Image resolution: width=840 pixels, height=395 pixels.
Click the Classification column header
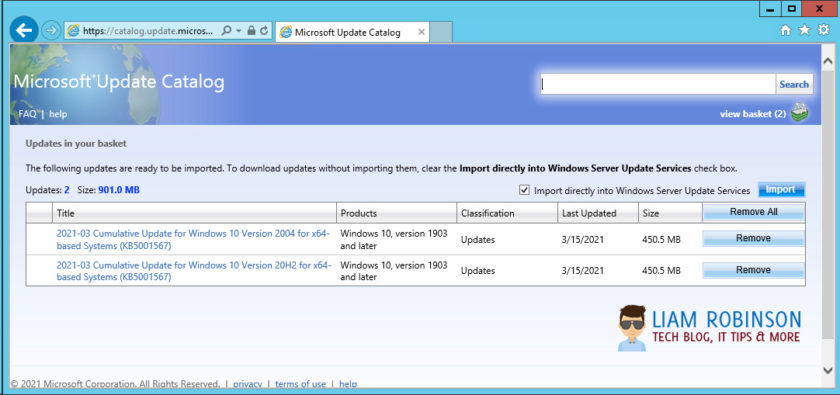pos(507,213)
